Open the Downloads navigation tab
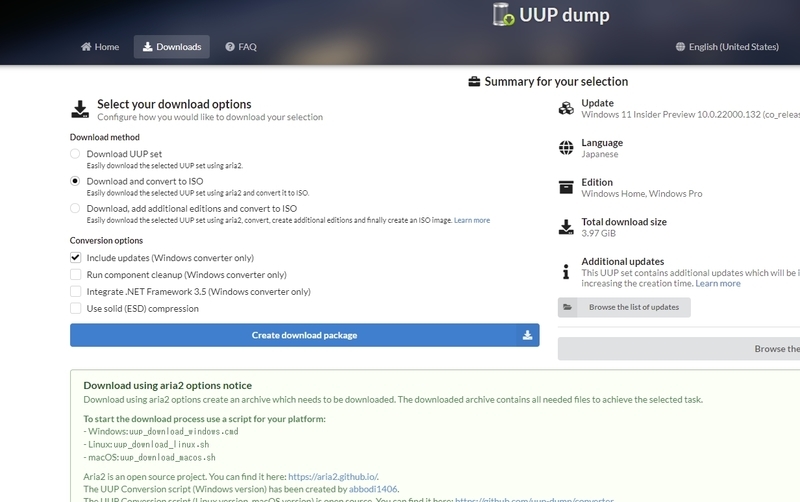Image resolution: width=800 pixels, height=502 pixels. tap(171, 47)
